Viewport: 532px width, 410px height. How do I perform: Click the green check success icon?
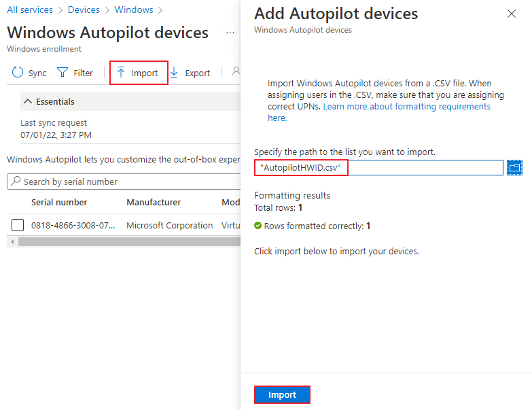258,225
